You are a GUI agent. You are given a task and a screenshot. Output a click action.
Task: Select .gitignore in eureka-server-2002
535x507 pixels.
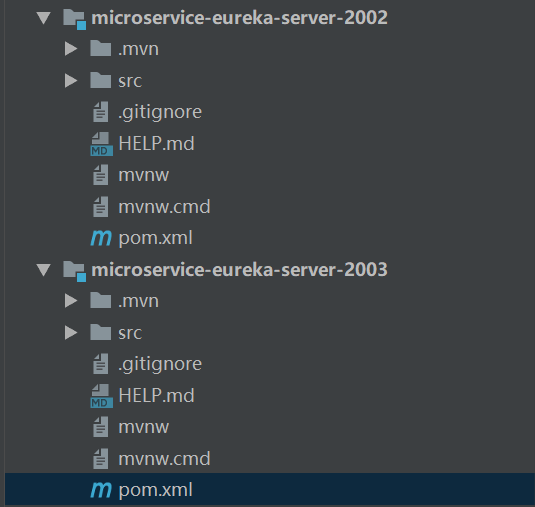[160, 113]
